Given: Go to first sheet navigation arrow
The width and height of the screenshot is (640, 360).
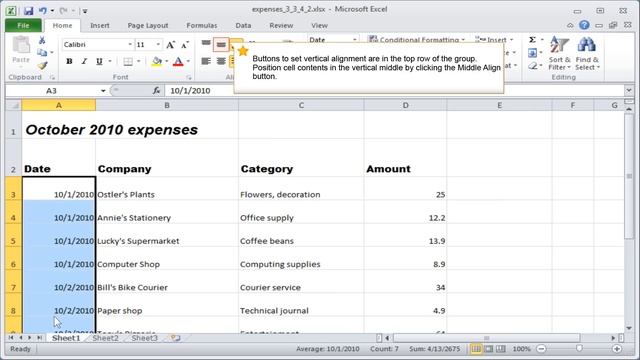Looking at the screenshot, I should click(x=11, y=338).
